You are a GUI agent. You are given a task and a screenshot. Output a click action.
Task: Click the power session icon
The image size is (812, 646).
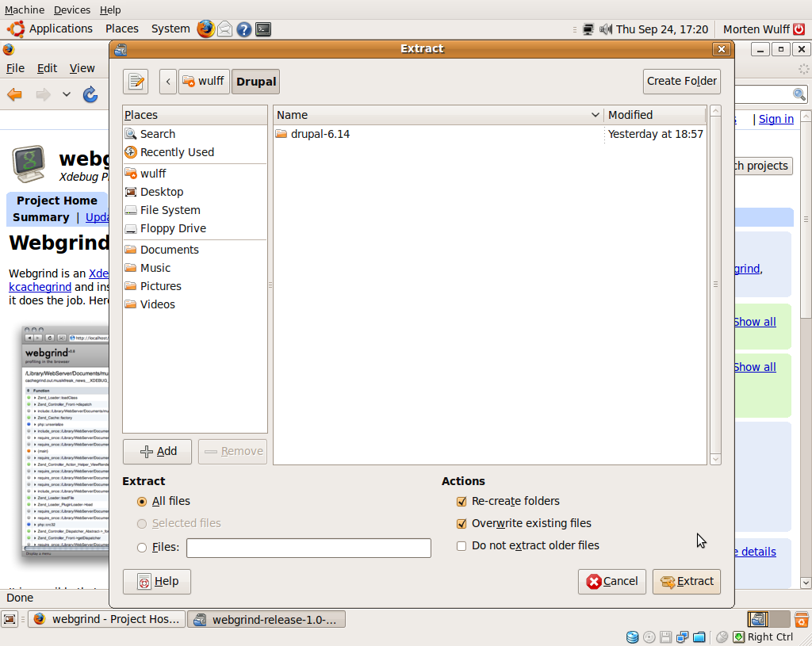pos(799,29)
